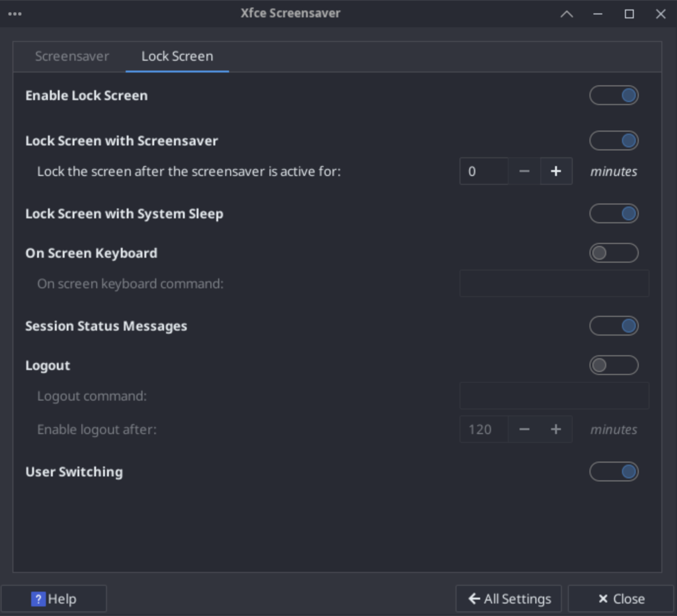Turn off User Switching toggle
Image resolution: width=677 pixels, height=616 pixels.
coord(613,472)
